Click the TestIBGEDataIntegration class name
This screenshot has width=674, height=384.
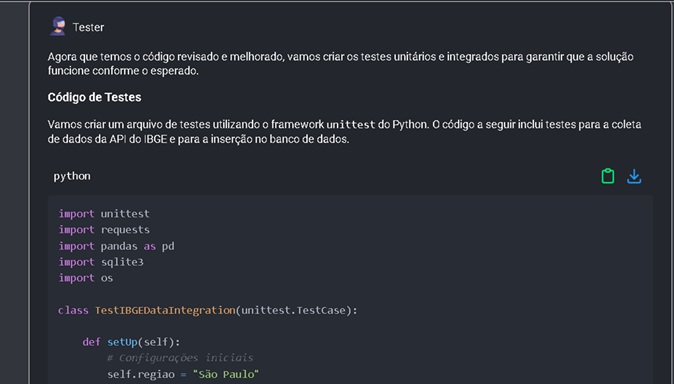[165, 310]
